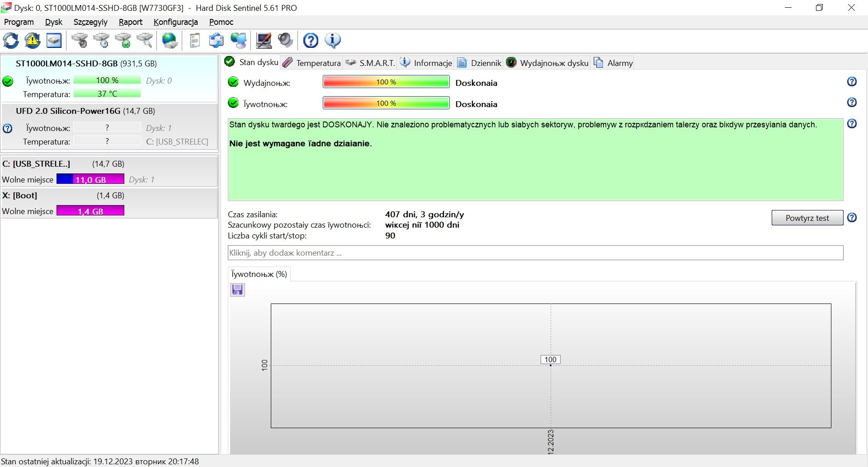Click the 'Nie jest wymagane їadne dziaіanie.' text
This screenshot has width=868, height=467.
[301, 144]
